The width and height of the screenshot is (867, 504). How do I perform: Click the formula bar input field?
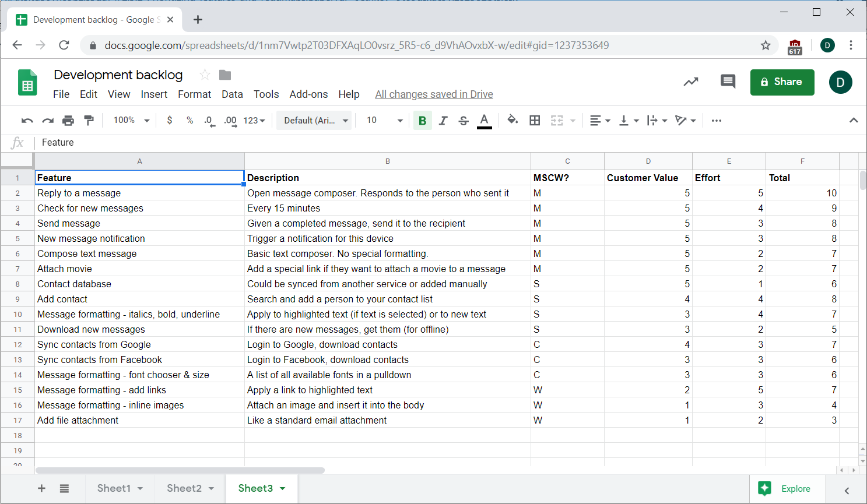[408, 143]
